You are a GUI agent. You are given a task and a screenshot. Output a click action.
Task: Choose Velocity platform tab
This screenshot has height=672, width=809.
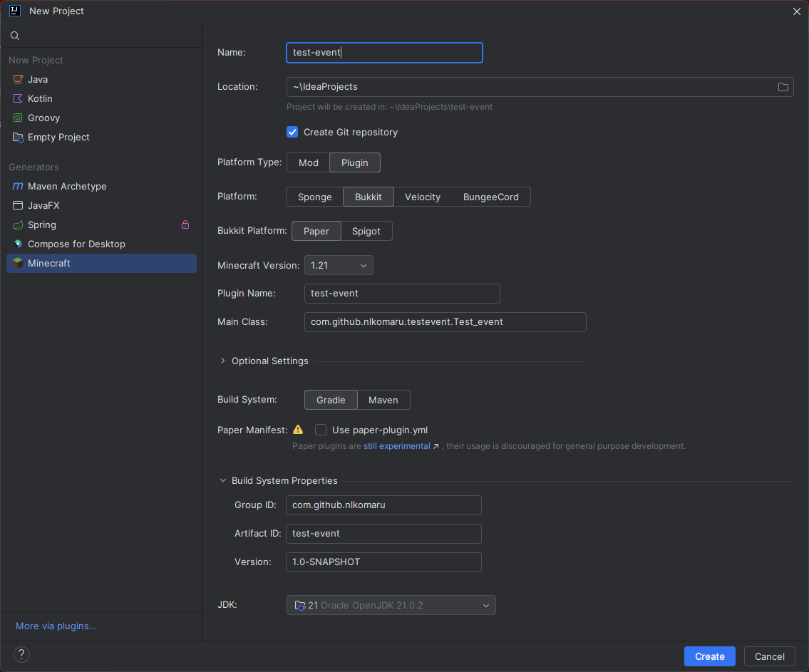(422, 197)
